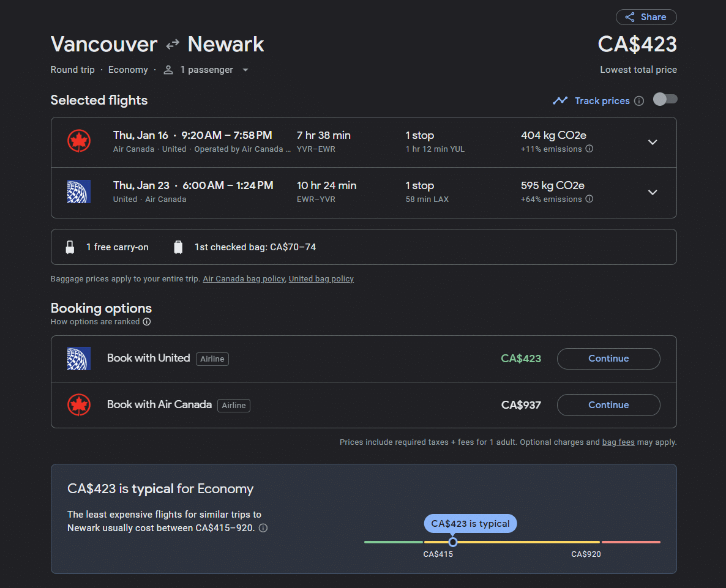Click the 1 stop 58 min LAX text
The image size is (726, 588).
427,192
